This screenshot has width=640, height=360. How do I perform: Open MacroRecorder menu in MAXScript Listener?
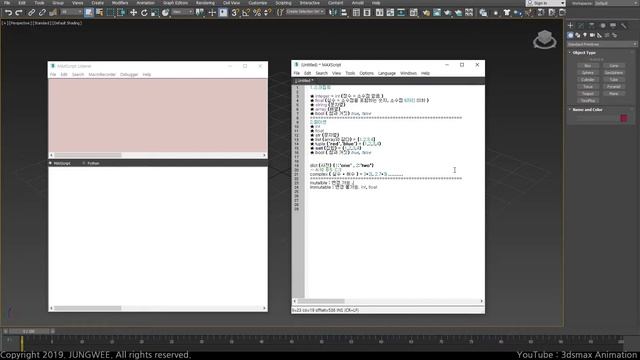click(x=102, y=75)
